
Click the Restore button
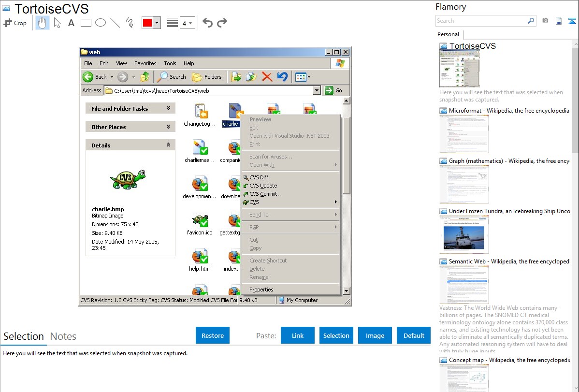tap(213, 335)
